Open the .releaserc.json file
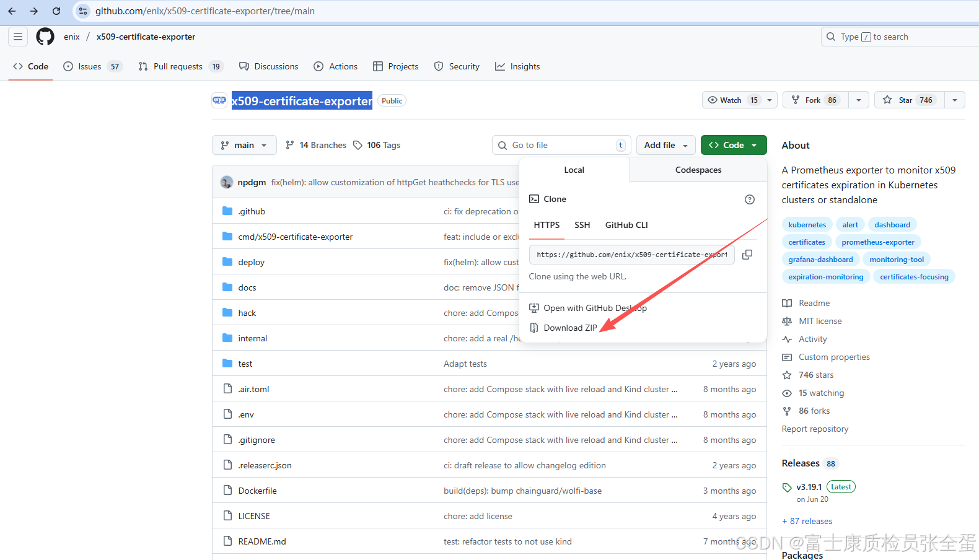This screenshot has height=560, width=979. click(265, 465)
